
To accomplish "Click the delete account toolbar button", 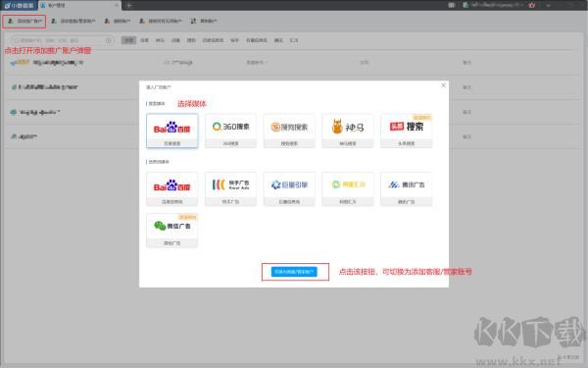I will click(x=118, y=21).
